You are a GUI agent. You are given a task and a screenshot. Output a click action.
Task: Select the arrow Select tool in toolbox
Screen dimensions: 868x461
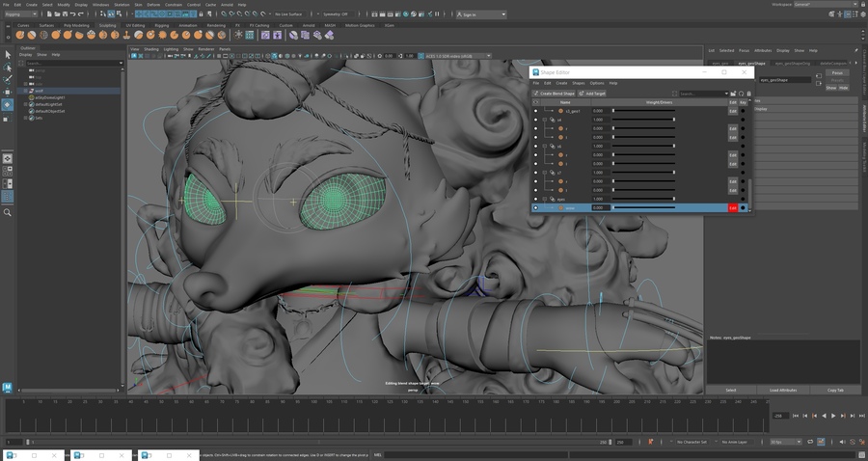(8, 55)
